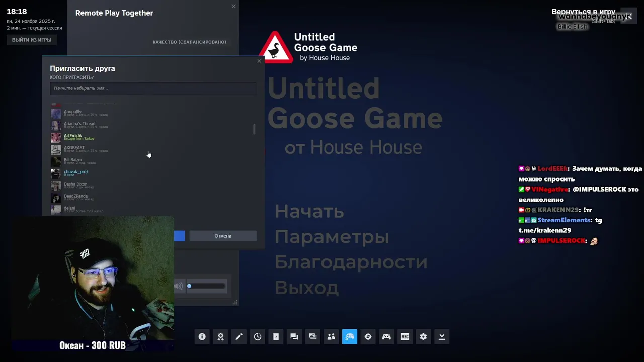The image size is (644, 362).
Task: Open the REC game recording icon
Action: click(x=405, y=337)
